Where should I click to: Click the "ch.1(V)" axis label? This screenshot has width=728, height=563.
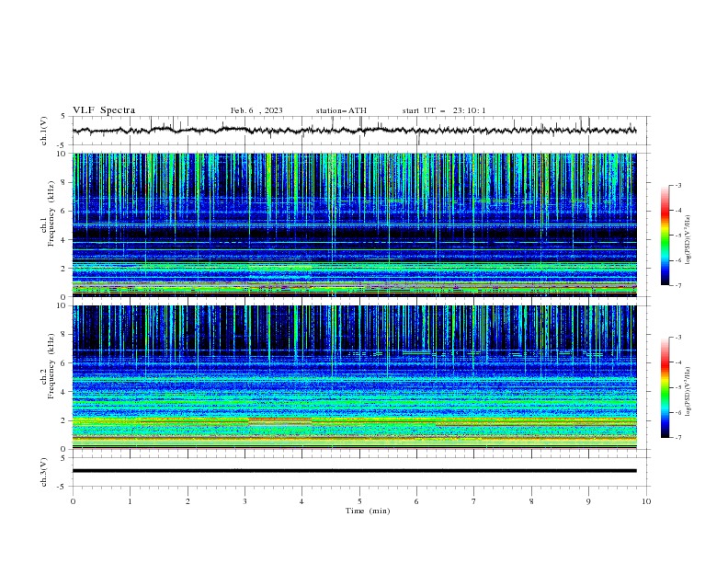tap(44, 131)
